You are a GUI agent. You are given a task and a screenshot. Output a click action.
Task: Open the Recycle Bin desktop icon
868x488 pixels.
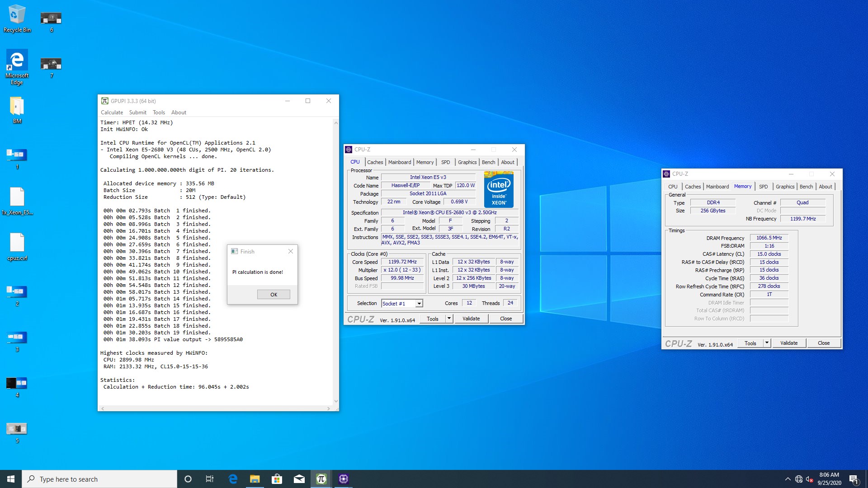(17, 18)
